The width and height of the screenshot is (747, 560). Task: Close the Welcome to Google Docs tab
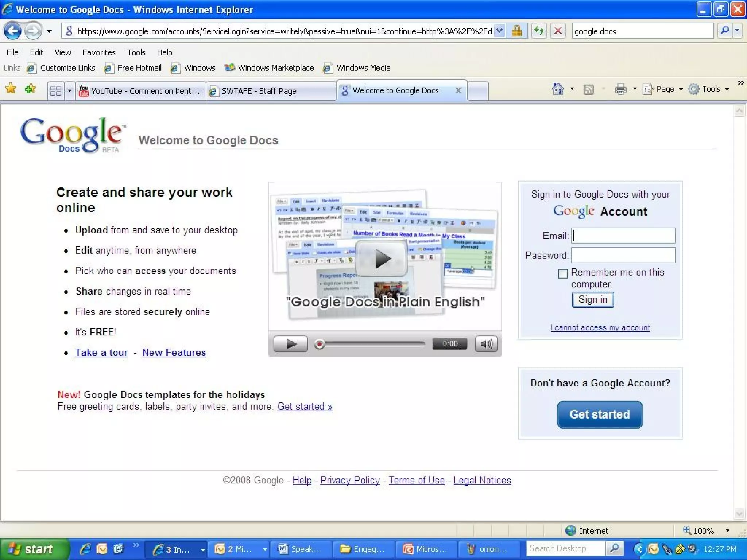pos(458,90)
